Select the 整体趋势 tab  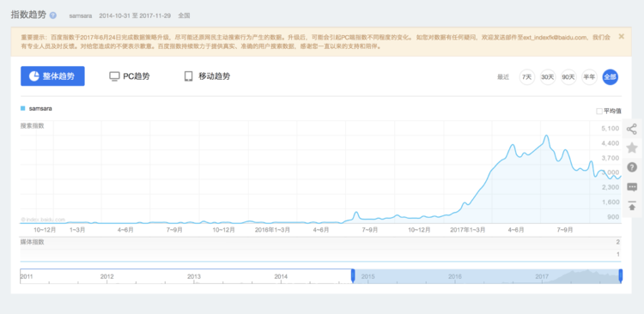(52, 76)
